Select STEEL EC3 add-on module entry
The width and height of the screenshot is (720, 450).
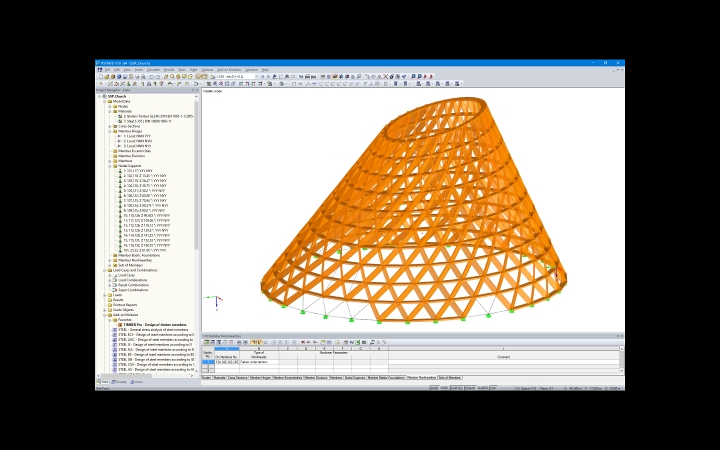[x=155, y=335]
